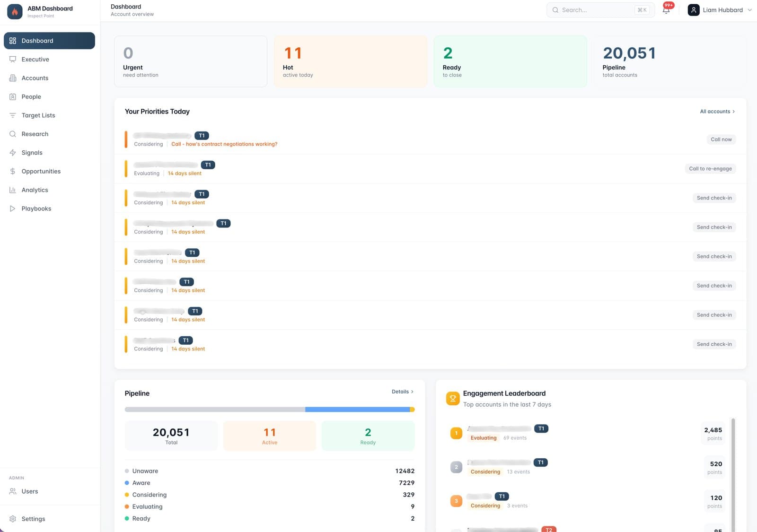This screenshot has height=532, width=757.
Task: Select Target Lists in the sidebar
Action: pyautogui.click(x=49, y=115)
